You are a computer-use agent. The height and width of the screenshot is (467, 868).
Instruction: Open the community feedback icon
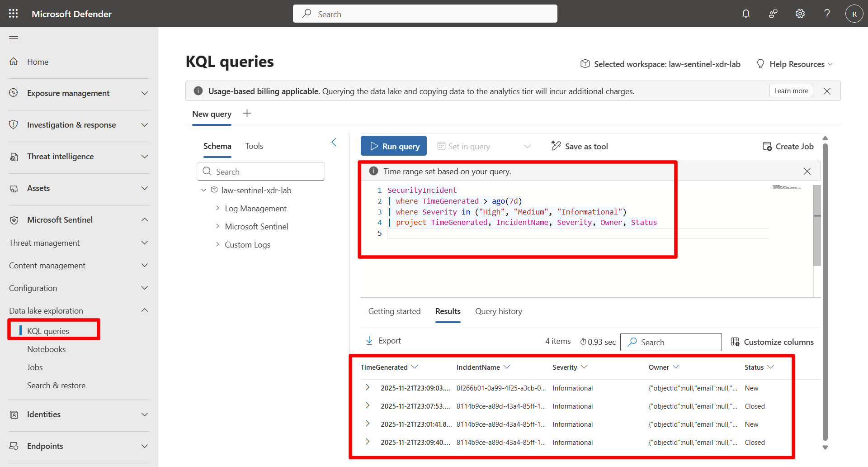pos(773,14)
